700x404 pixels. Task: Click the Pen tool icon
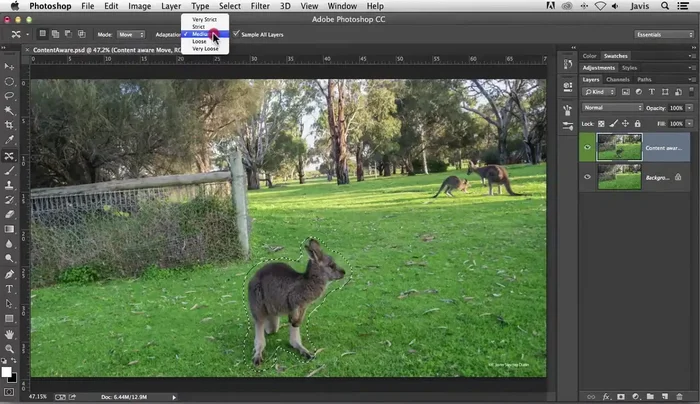(9, 273)
